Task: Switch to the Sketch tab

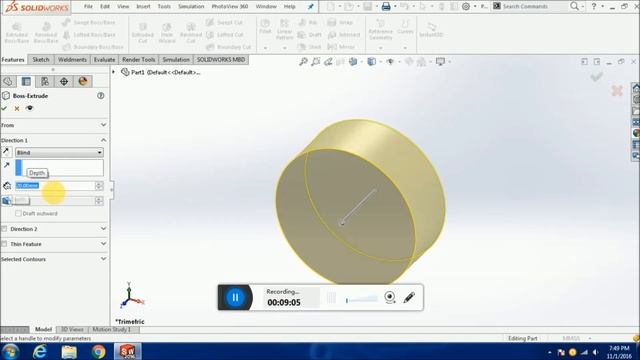Action: pos(41,60)
